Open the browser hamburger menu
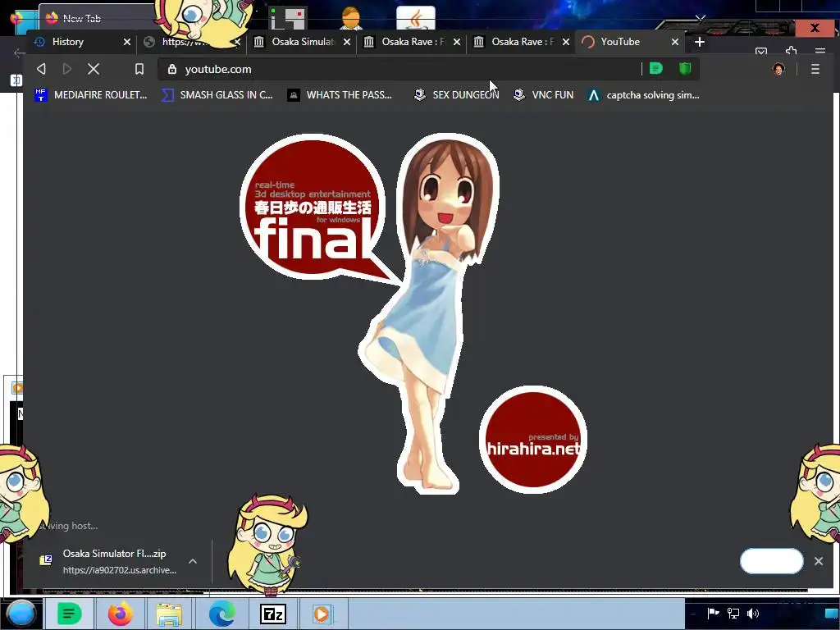 tap(815, 69)
